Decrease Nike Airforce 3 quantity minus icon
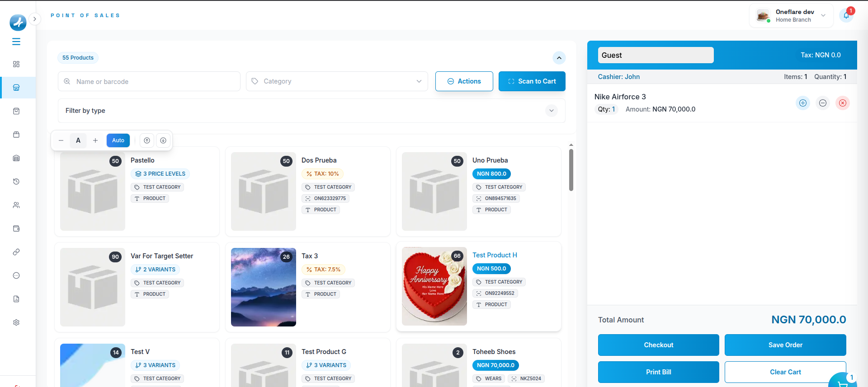The image size is (868, 387). [823, 103]
